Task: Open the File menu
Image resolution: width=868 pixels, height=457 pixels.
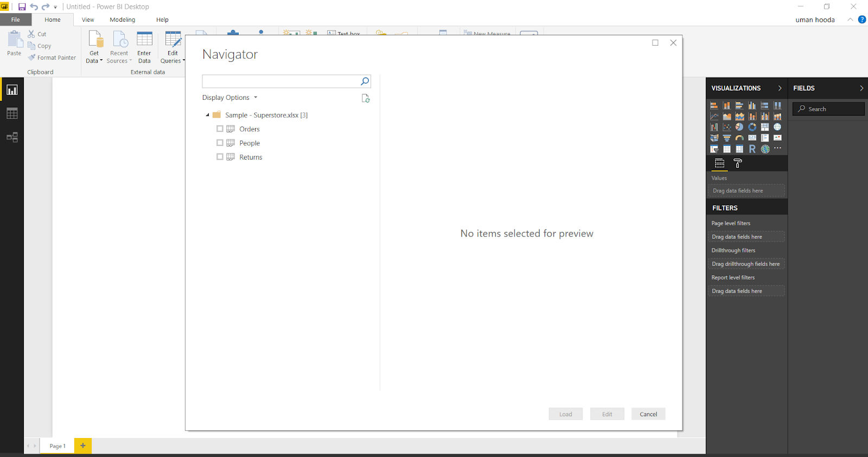Action: pyautogui.click(x=16, y=20)
